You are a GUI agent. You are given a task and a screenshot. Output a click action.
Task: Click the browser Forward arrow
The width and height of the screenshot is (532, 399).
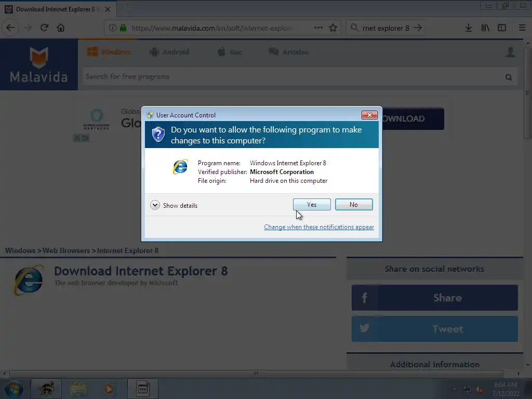click(28, 28)
